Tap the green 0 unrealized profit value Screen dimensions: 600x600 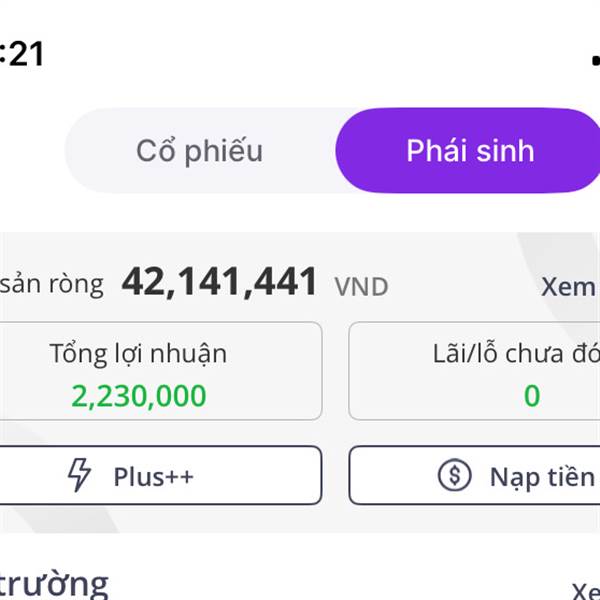point(532,396)
